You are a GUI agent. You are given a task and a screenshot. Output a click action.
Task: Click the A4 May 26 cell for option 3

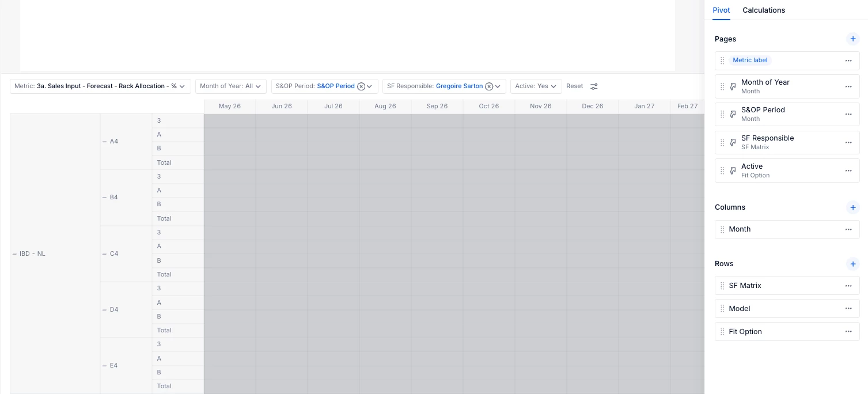[x=230, y=121]
